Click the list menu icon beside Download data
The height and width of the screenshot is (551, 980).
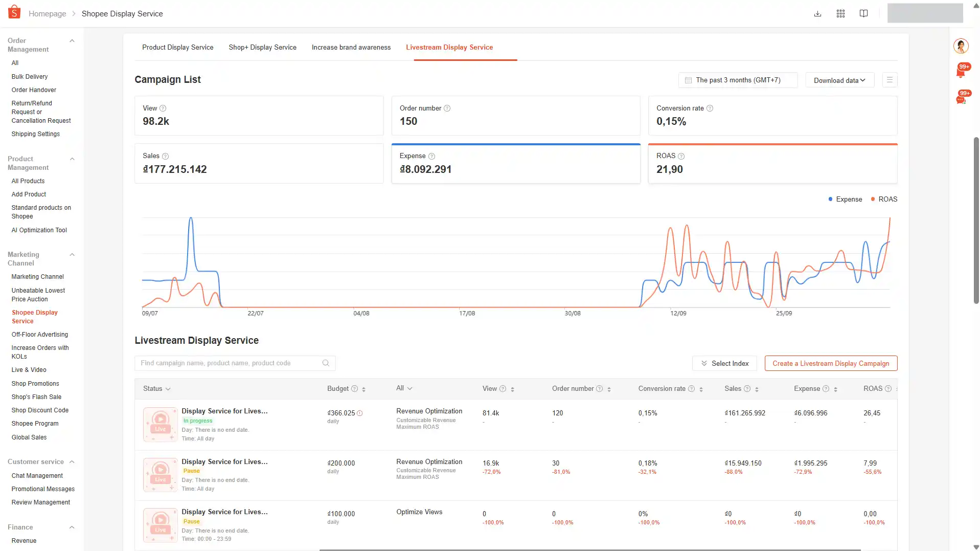[890, 80]
